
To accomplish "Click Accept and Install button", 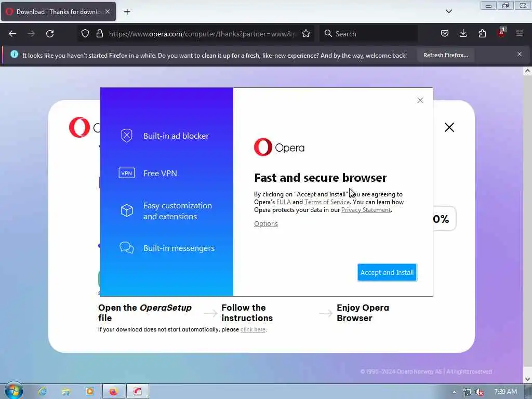I will click(387, 272).
